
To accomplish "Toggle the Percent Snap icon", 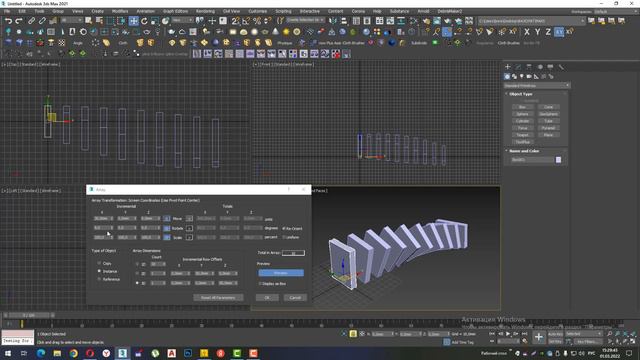I will pyautogui.click(x=257, y=21).
